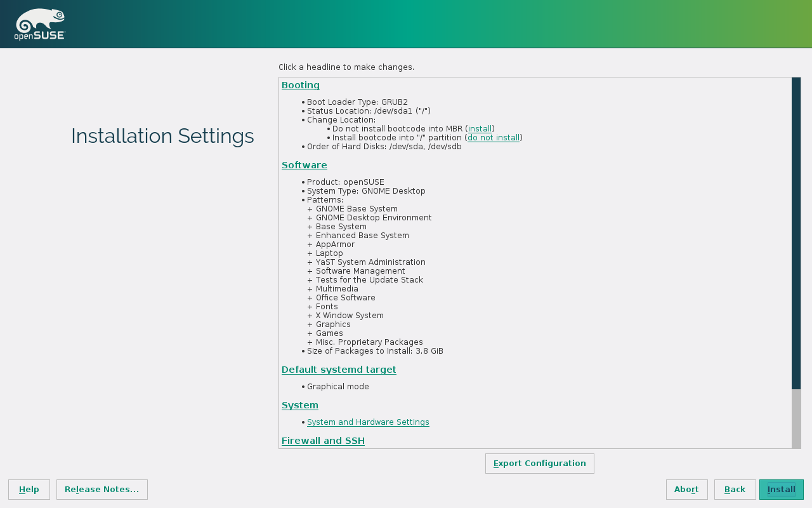The image size is (812, 508).
Task: Click 'do not install' link for root partition
Action: tap(494, 138)
